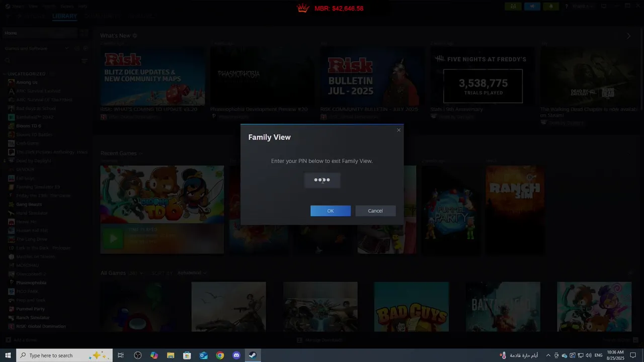Select ARK: Survival Evolved in the list

point(38,91)
